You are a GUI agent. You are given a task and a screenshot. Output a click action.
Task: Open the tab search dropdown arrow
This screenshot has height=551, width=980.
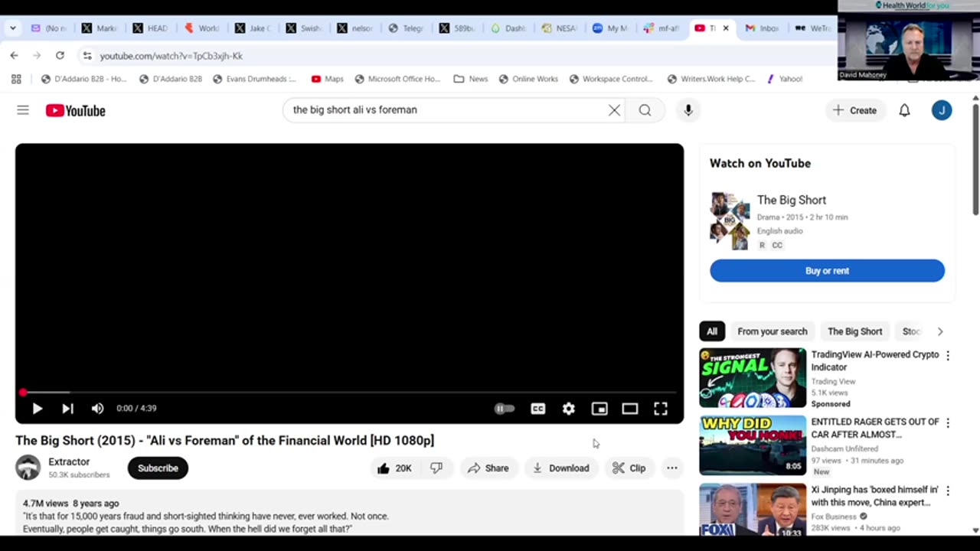tap(12, 28)
